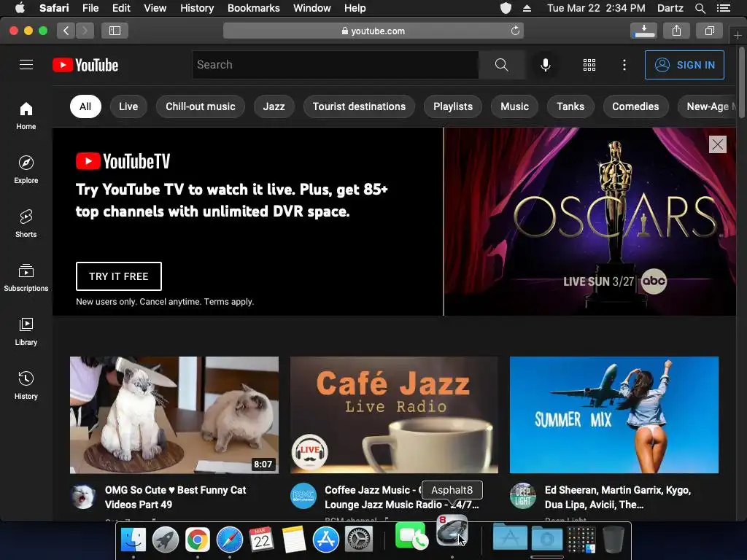Select the Comedies filter chip

click(635, 106)
